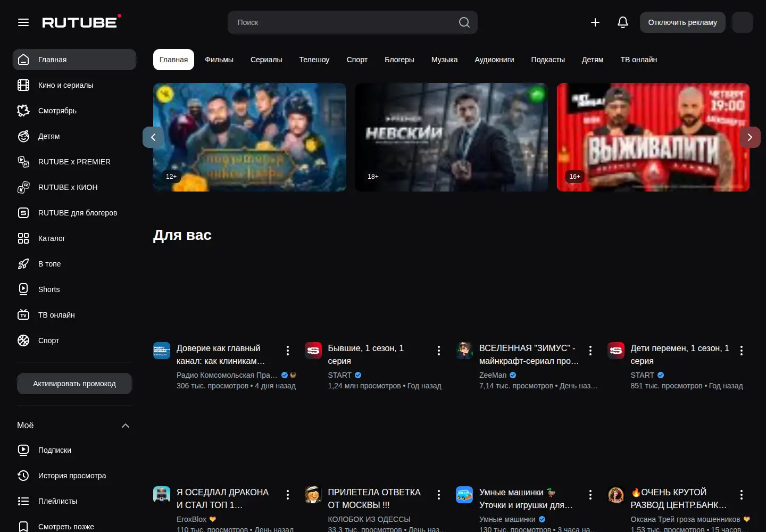Open options for Доверие как главный канал video
766x532 pixels.
coord(288,351)
